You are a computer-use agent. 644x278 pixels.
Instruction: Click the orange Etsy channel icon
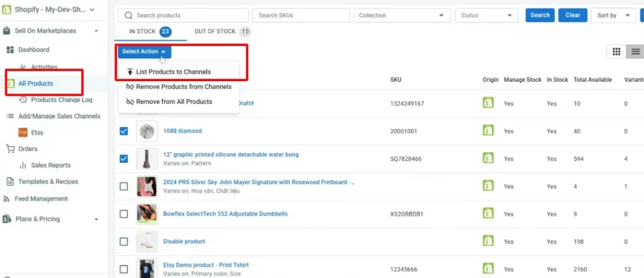tap(23, 132)
